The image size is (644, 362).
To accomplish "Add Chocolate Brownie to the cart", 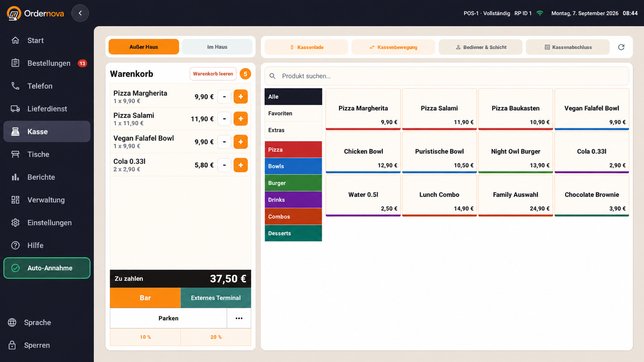I will [592, 195].
